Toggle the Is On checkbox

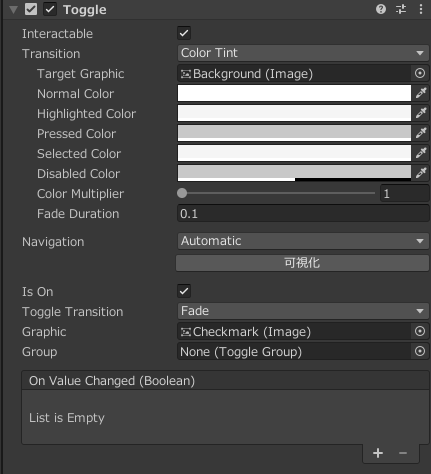click(x=184, y=291)
